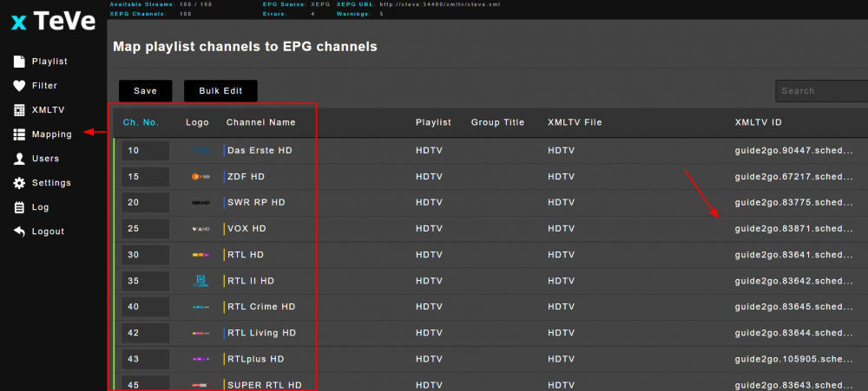Viewport: 868px width, 391px height.
Task: Open the Playlist menu item
Action: point(49,62)
